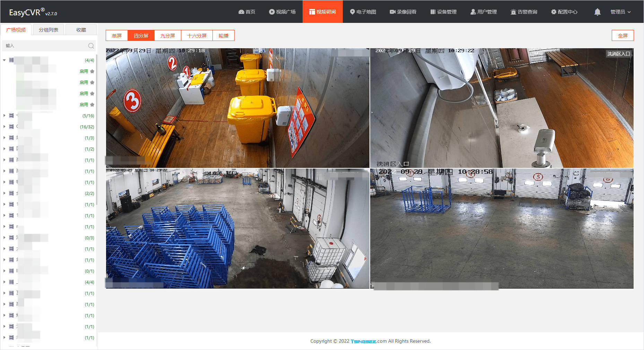
Task: Collapse the expanded (4/4) device group
Action: pyautogui.click(x=4, y=60)
